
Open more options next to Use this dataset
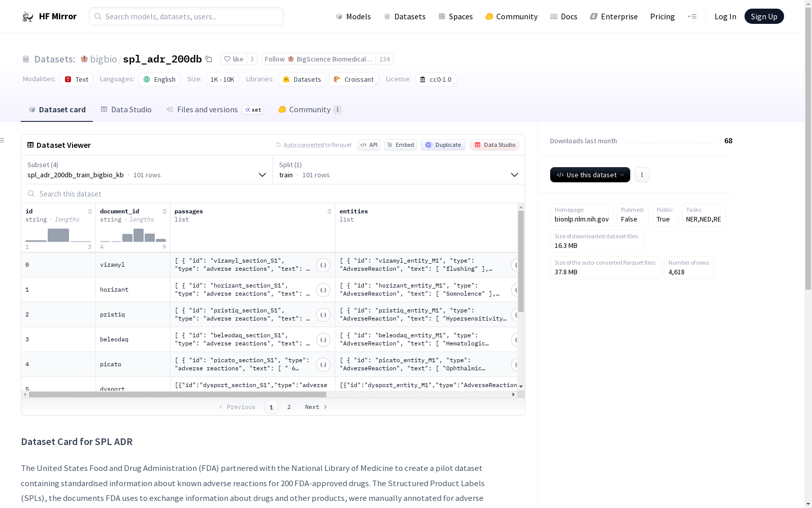pyautogui.click(x=642, y=175)
